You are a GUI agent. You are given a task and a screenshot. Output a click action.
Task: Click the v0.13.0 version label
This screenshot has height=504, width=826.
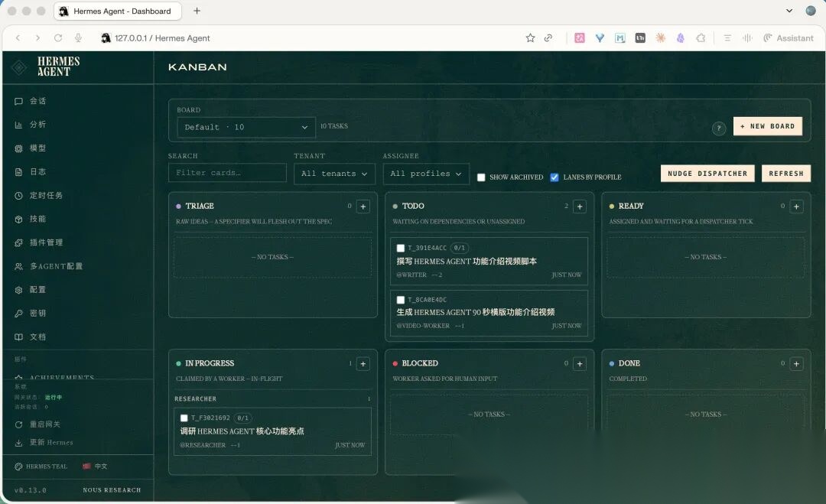point(30,490)
